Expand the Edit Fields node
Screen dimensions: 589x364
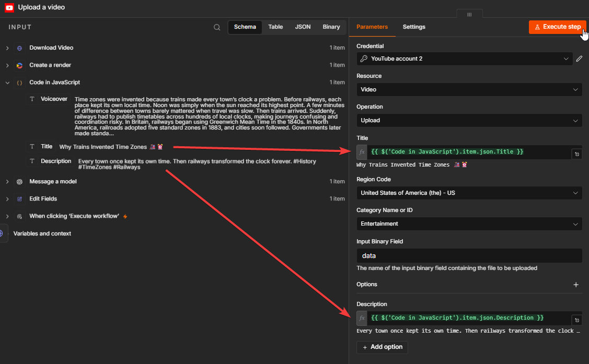click(7, 199)
